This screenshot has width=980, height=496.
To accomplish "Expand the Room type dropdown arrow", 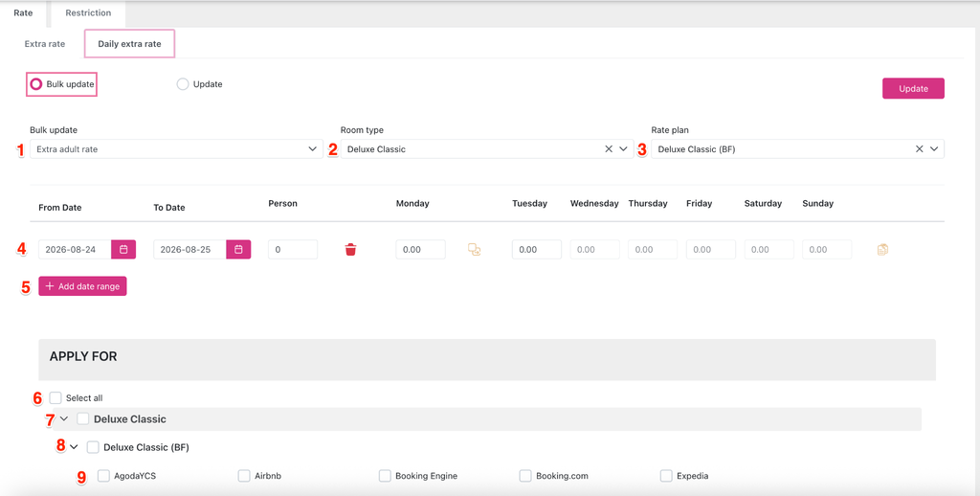I will pos(623,148).
